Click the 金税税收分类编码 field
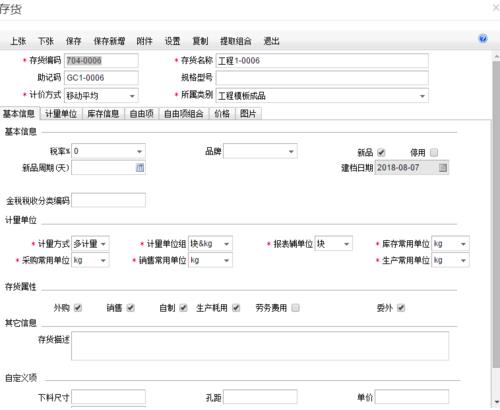Viewport: 500px width, 410px height. (x=108, y=200)
